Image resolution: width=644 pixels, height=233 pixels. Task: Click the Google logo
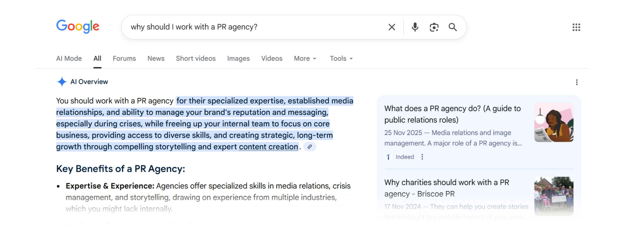point(78,26)
